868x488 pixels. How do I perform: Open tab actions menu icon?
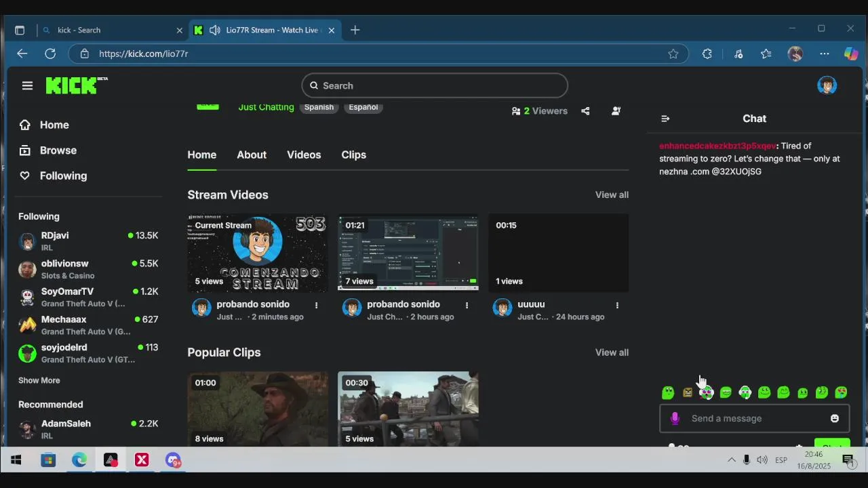point(20,30)
